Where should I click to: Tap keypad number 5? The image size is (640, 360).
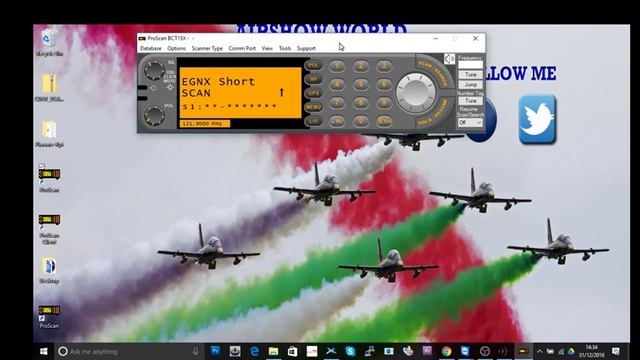(361, 84)
